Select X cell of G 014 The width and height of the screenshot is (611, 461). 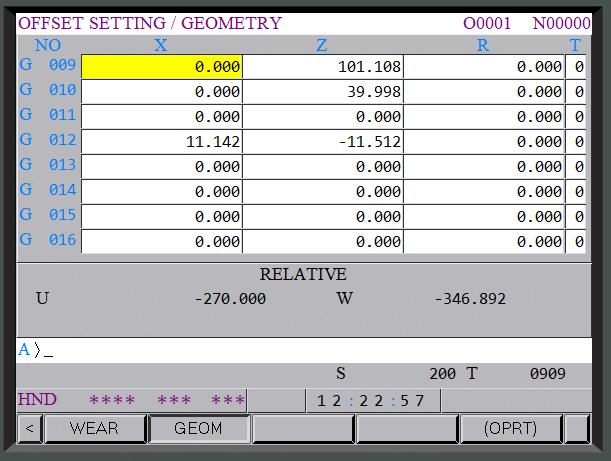(x=162, y=191)
